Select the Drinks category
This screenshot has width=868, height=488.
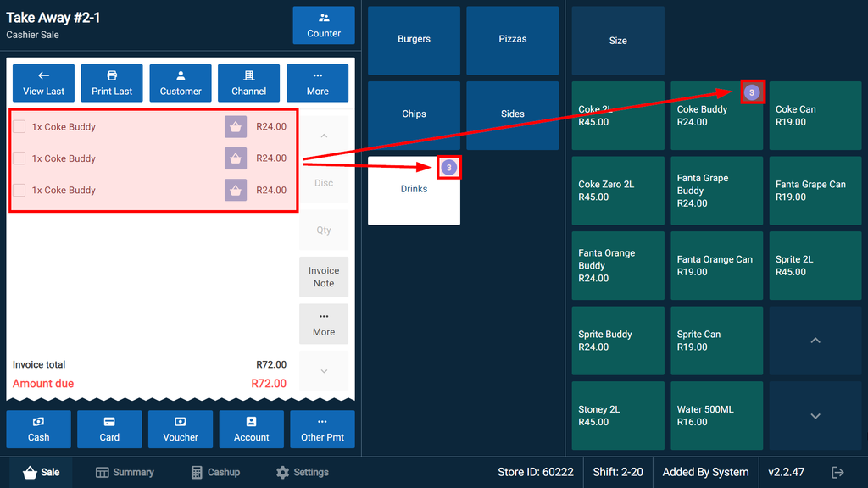(414, 191)
